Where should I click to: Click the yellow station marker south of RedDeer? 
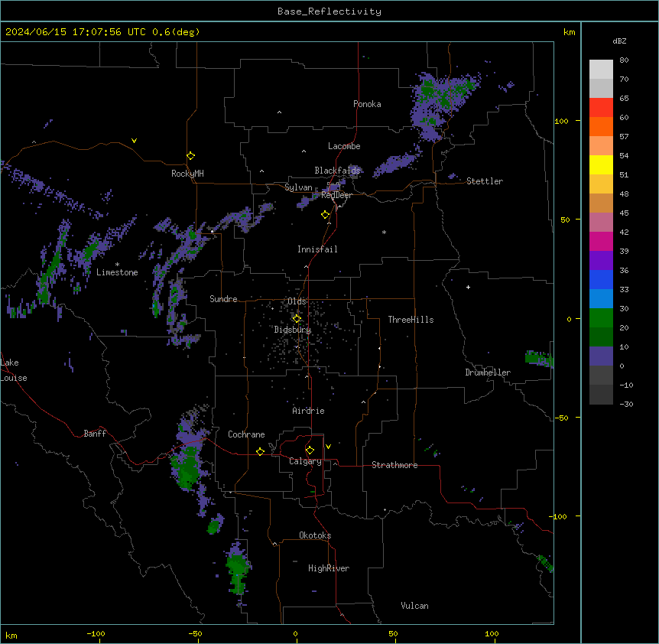coord(325,215)
